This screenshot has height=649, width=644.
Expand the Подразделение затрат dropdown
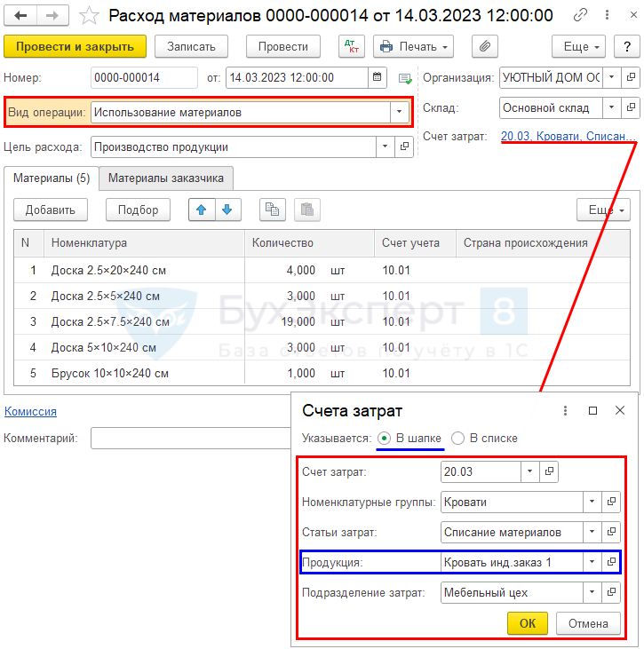(x=592, y=592)
